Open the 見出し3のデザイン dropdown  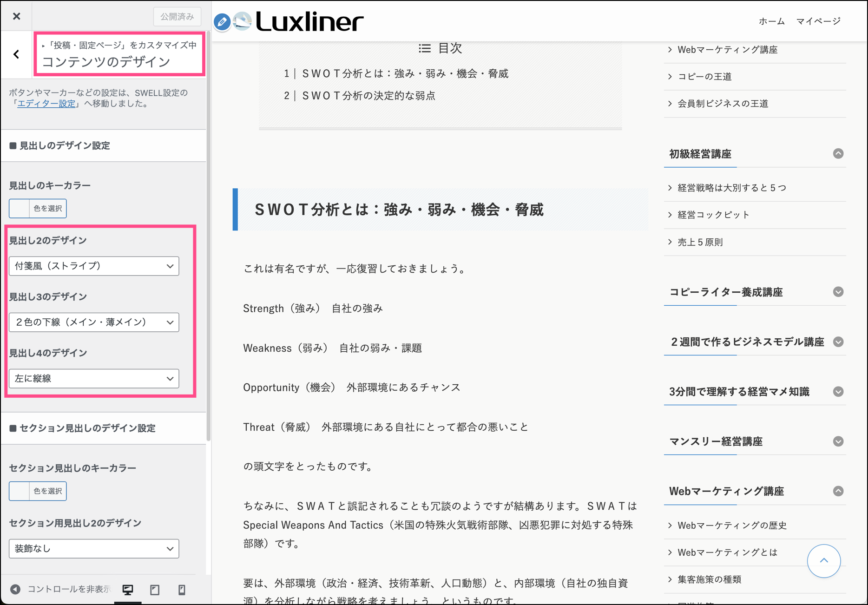click(94, 322)
